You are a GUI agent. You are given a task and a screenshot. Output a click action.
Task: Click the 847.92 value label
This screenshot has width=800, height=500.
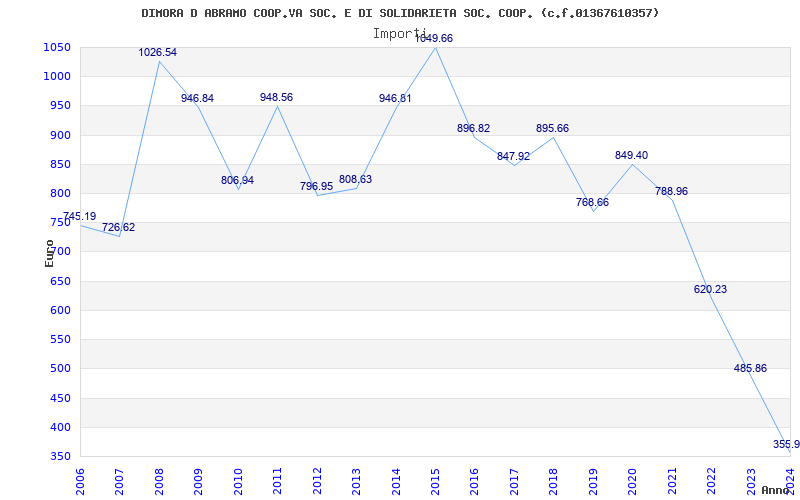pyautogui.click(x=513, y=157)
